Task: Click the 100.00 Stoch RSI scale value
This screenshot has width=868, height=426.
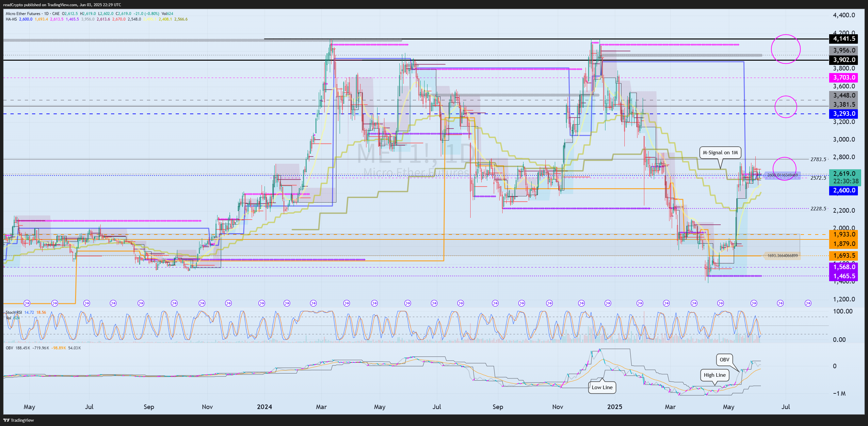Action: click(843, 311)
